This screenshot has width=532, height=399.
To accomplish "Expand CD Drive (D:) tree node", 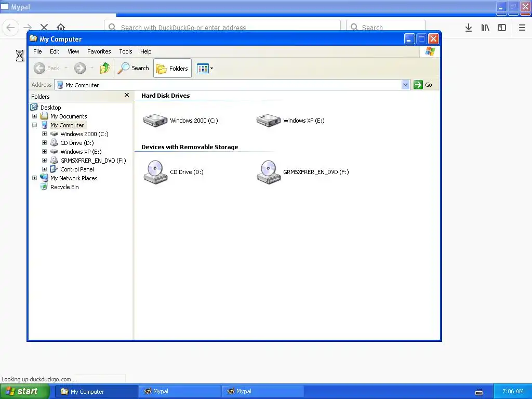I will pyautogui.click(x=45, y=142).
